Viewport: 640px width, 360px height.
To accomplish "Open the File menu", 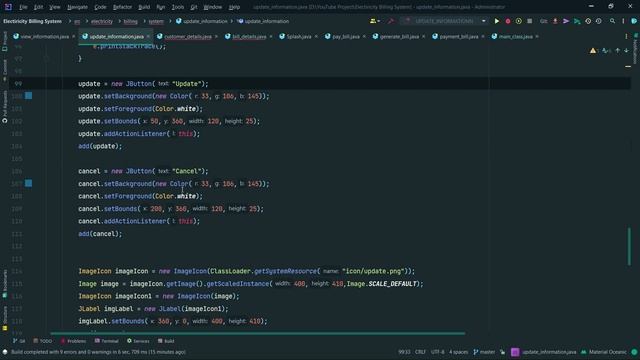I will [x=23, y=7].
